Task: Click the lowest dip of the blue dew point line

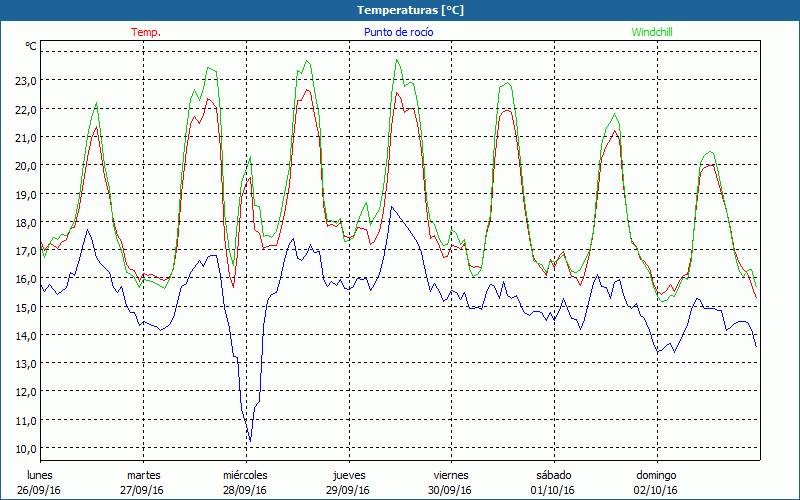Action: [250, 439]
